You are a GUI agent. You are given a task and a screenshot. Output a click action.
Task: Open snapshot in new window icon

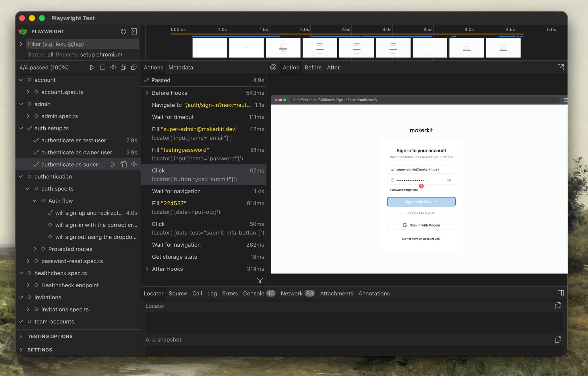[560, 67]
